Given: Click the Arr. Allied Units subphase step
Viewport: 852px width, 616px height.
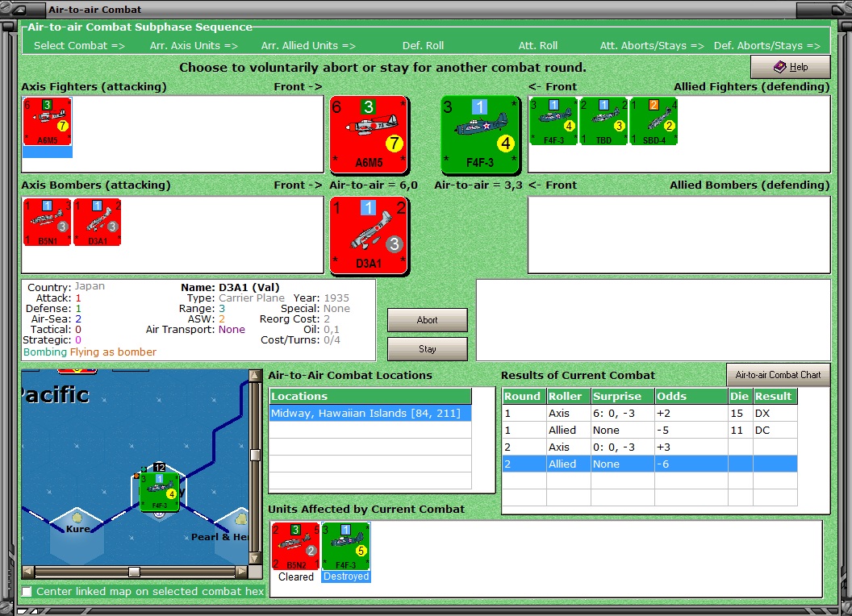Looking at the screenshot, I should (x=308, y=46).
